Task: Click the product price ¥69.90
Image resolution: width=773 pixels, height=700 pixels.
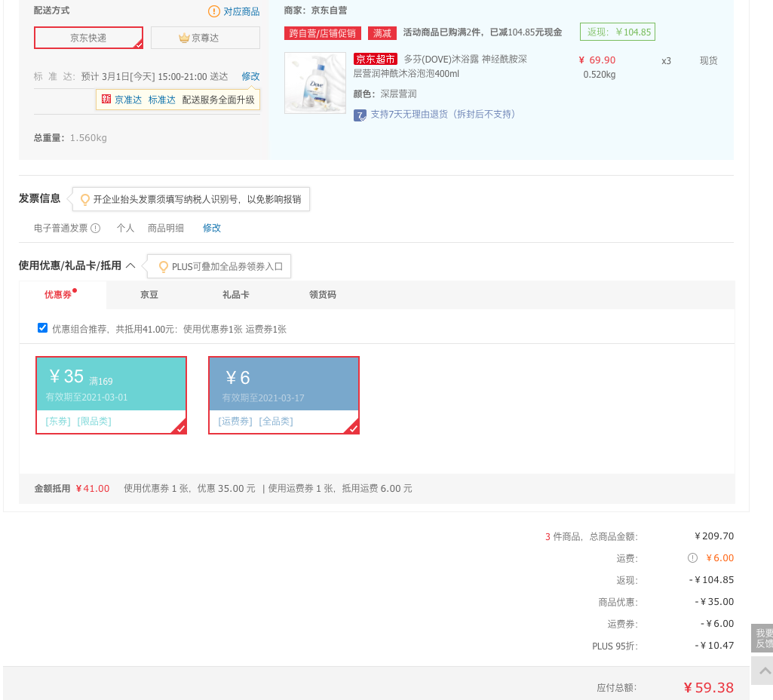Action: pyautogui.click(x=597, y=60)
